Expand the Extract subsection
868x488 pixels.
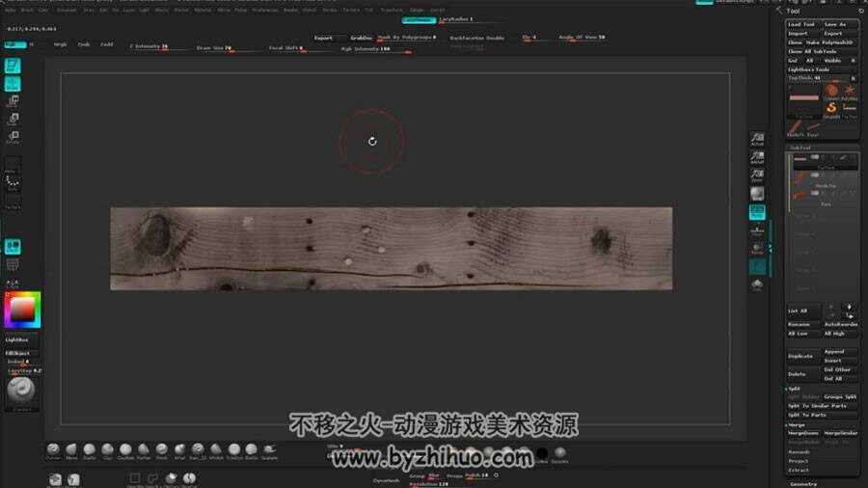(799, 471)
